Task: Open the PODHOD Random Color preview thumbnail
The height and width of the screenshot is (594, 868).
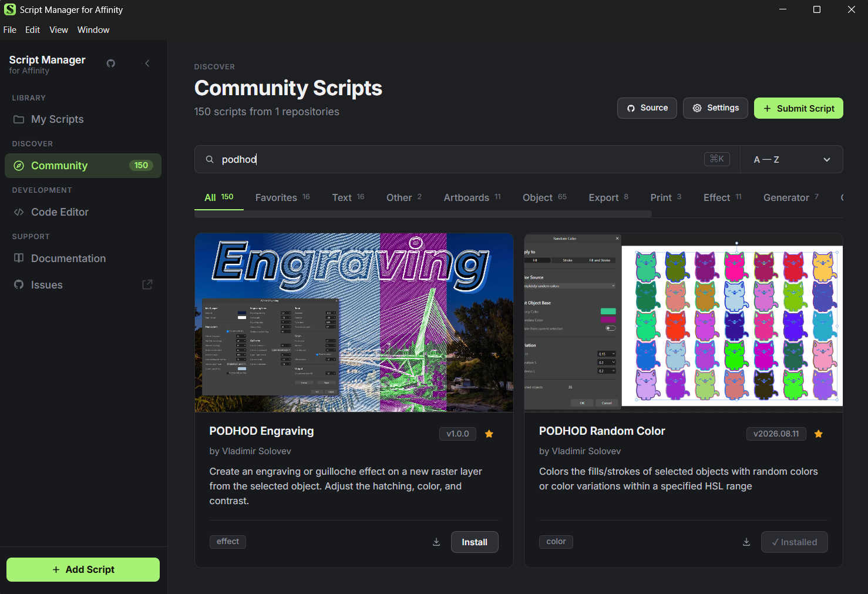Action: tap(684, 323)
